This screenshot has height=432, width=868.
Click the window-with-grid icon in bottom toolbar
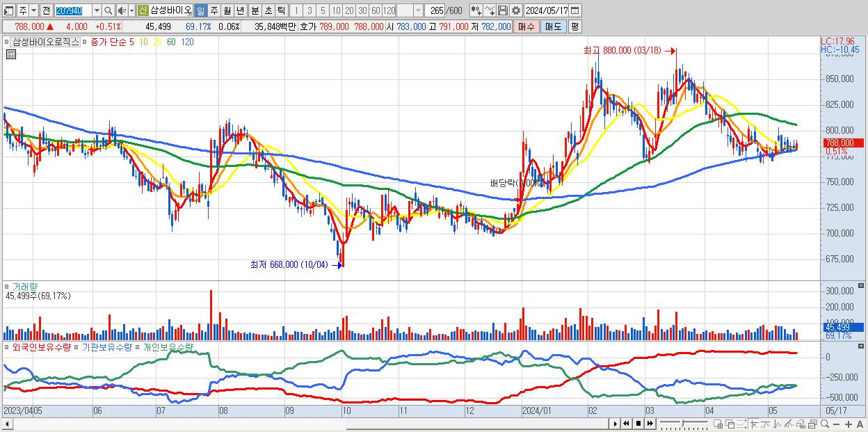718,424
